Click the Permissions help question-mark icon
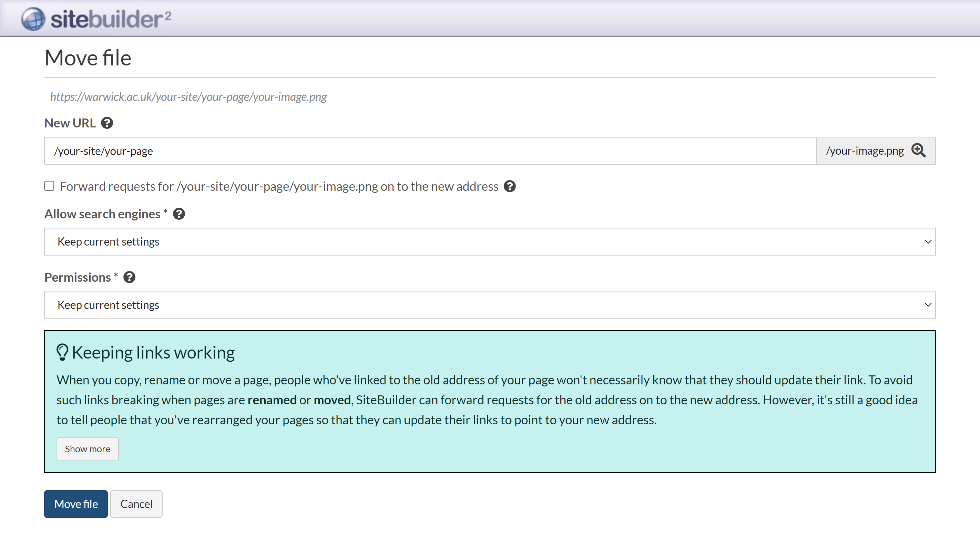 [129, 277]
